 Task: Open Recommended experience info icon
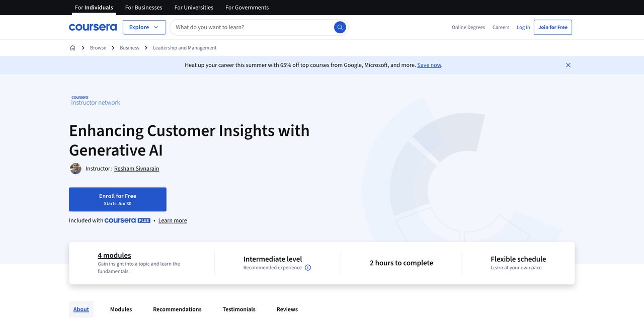[x=308, y=268]
